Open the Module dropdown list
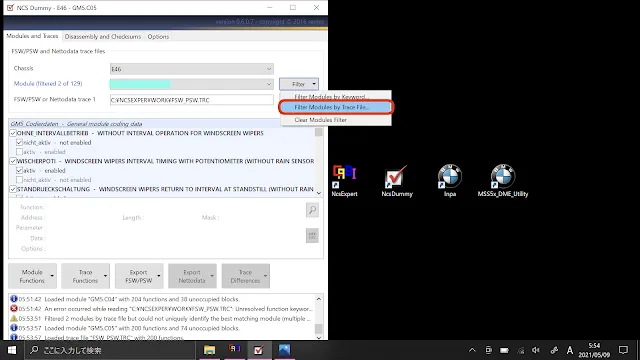640x360 pixels. [191, 84]
